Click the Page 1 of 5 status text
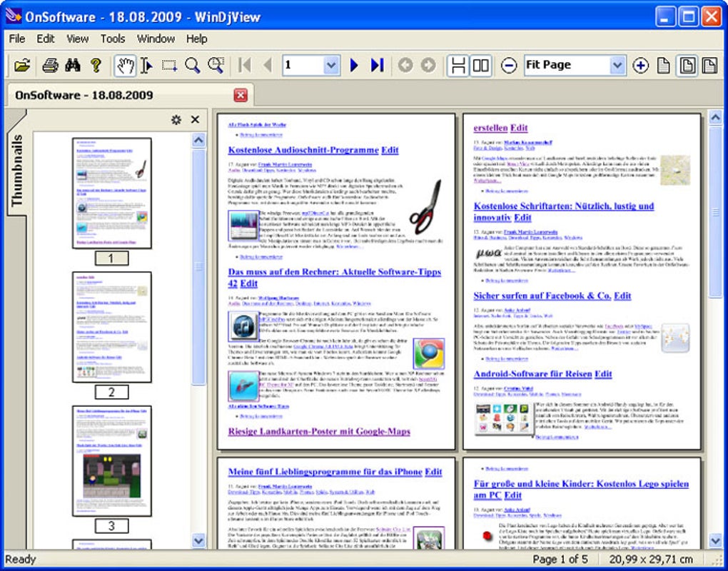 (560, 560)
